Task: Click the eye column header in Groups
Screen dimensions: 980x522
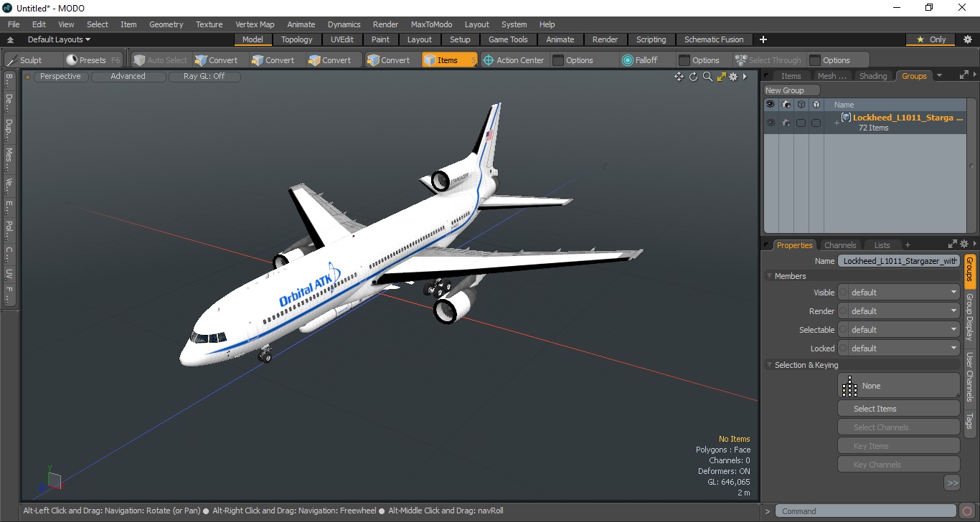Action: [770, 105]
